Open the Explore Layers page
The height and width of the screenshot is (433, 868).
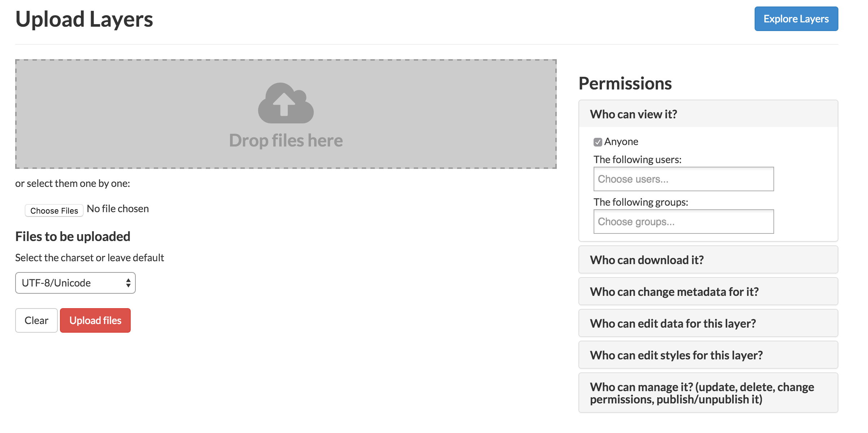(796, 19)
